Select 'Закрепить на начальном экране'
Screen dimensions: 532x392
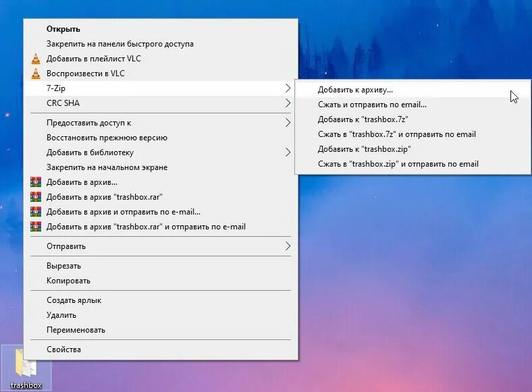tap(161, 167)
